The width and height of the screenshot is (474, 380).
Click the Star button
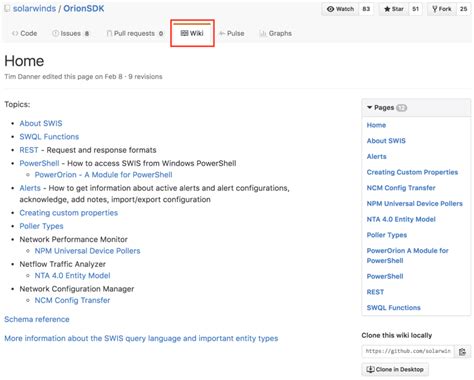pos(394,9)
